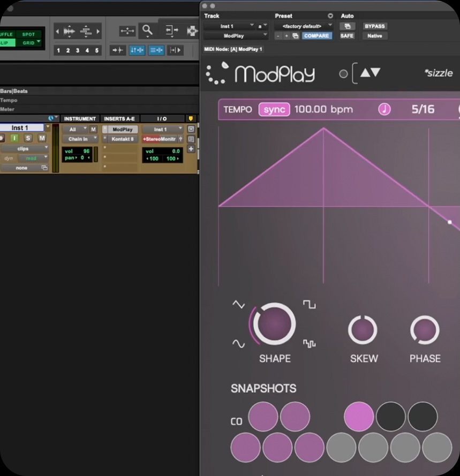
Task: Click the BYPASS plugin button
Action: click(x=374, y=26)
